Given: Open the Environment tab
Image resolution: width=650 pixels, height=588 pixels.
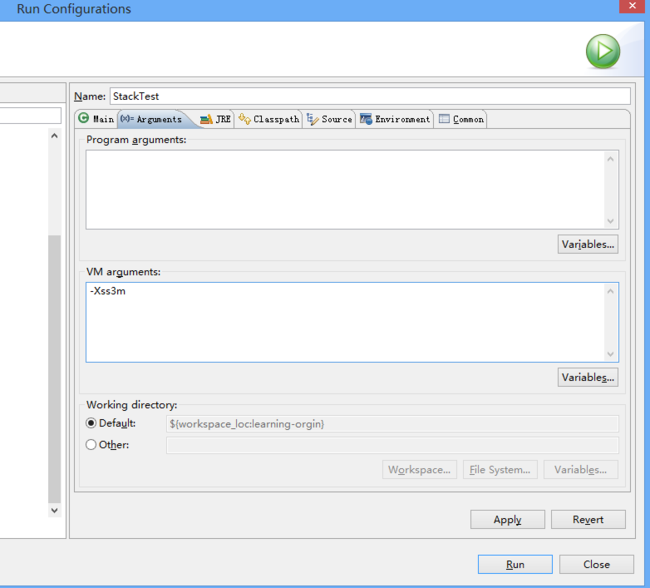Looking at the screenshot, I should pos(395,119).
